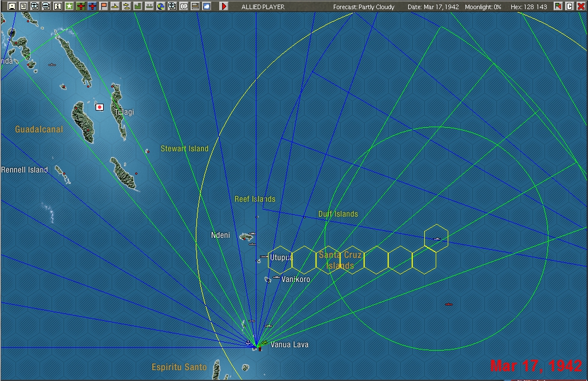The height and width of the screenshot is (381, 588).
Task: Click the red 'Mar 17, 1942' date overlay
Action: click(536, 366)
